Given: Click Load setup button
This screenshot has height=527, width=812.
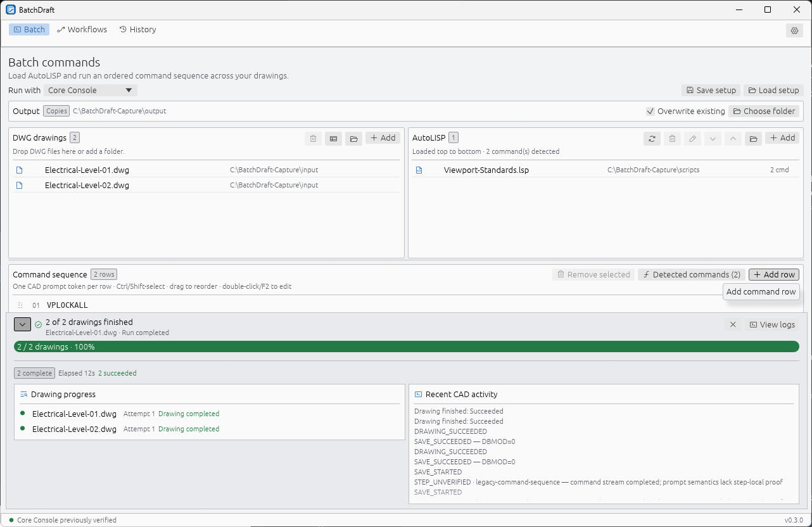Looking at the screenshot, I should pos(773,91).
